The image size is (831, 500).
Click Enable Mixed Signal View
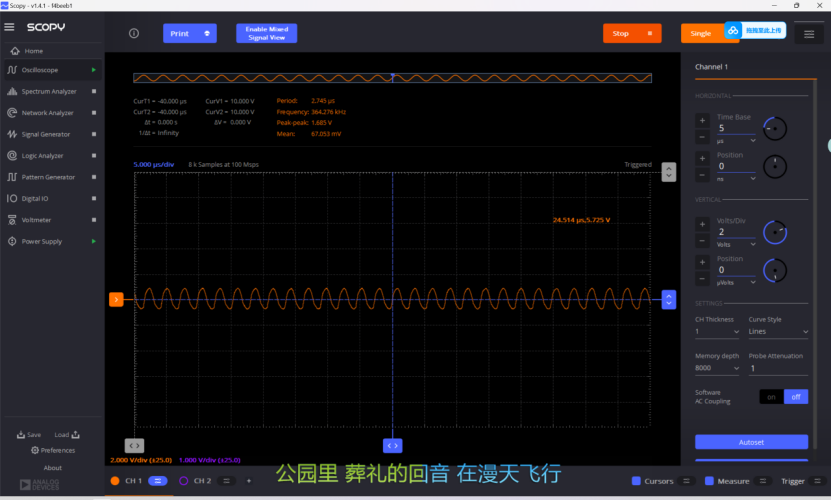coord(267,33)
